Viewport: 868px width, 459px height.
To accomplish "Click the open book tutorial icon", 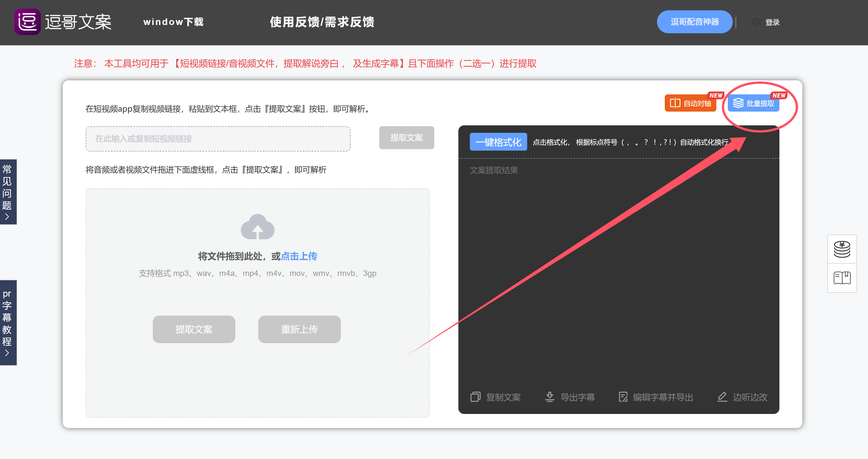I will tap(842, 278).
